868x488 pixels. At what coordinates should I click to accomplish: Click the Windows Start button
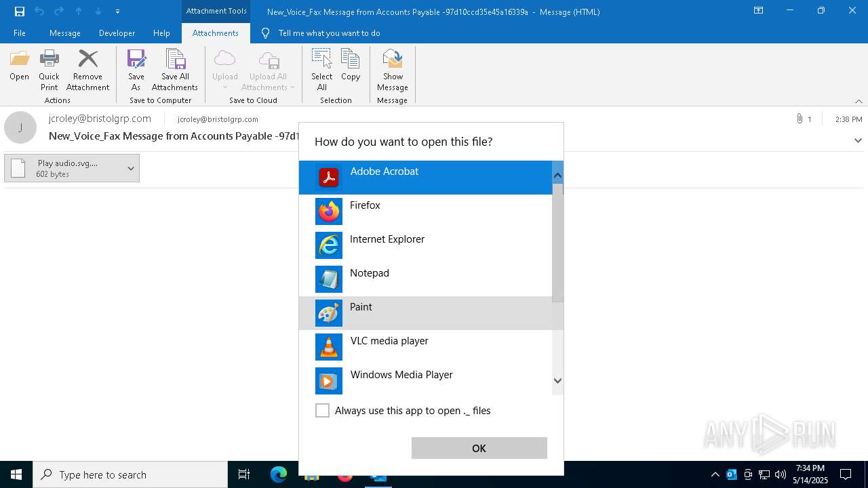[16, 474]
